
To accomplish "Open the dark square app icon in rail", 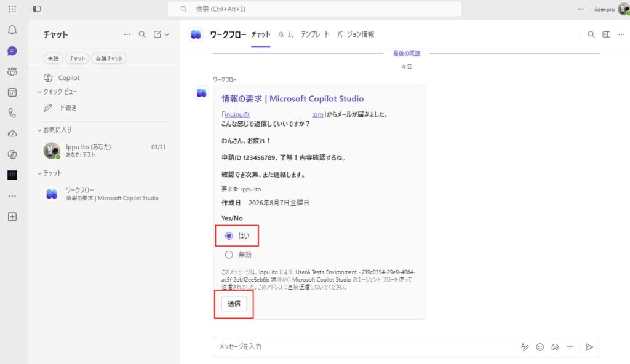I will pos(12,175).
